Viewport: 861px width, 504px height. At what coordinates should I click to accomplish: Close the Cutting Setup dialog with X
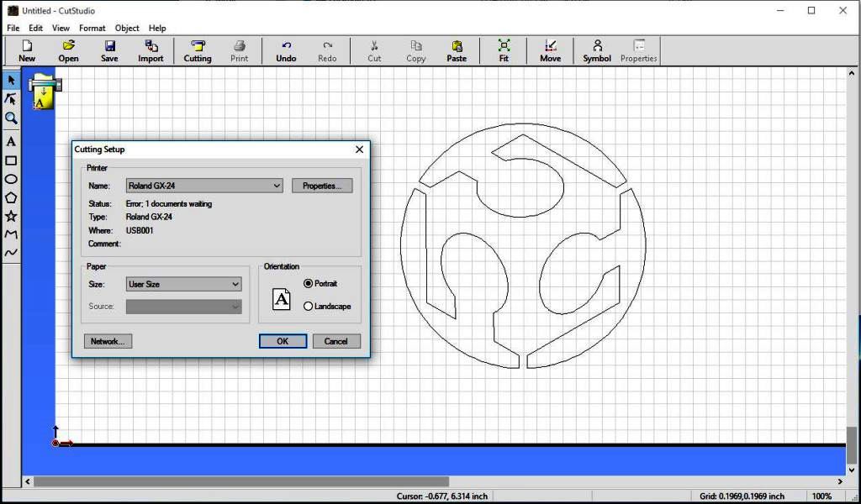[359, 150]
